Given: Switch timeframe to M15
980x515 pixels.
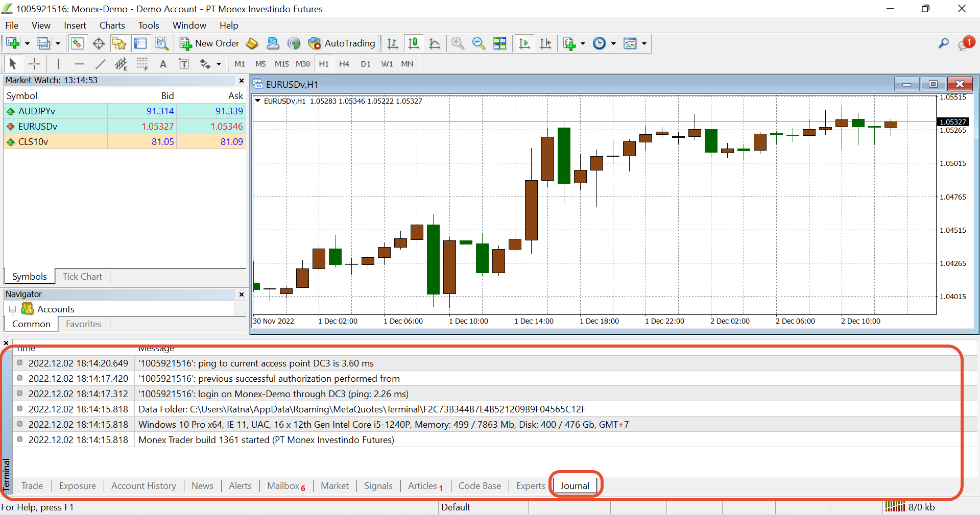Looking at the screenshot, I should point(281,64).
